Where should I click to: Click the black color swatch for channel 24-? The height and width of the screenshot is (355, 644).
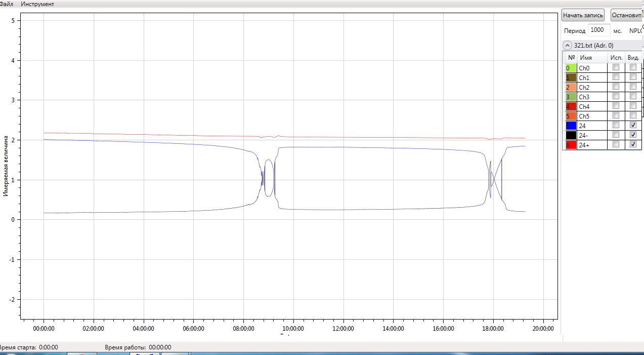571,135
